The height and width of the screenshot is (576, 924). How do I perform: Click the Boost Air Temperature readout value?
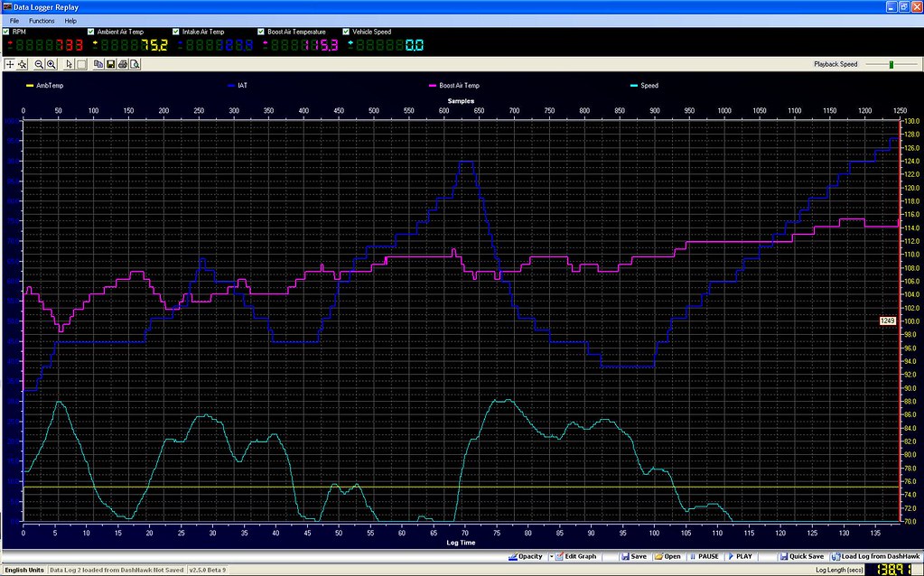coord(301,45)
